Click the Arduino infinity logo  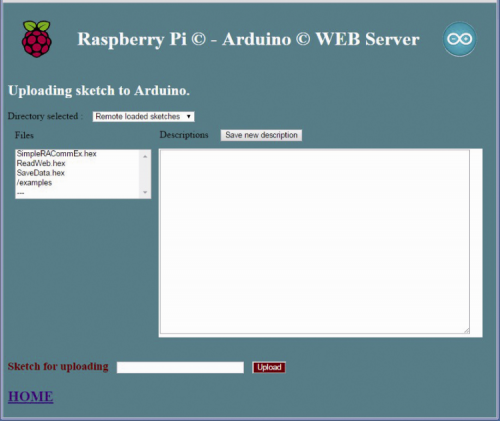tap(460, 39)
